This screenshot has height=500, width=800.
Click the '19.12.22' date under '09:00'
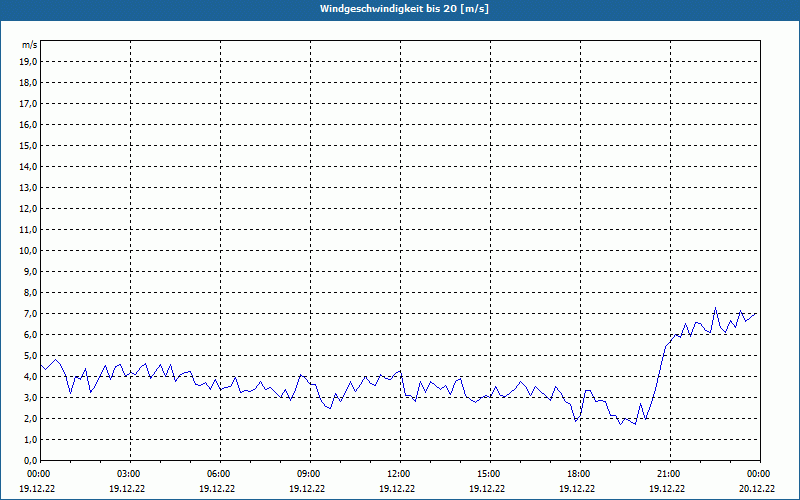pyautogui.click(x=307, y=488)
